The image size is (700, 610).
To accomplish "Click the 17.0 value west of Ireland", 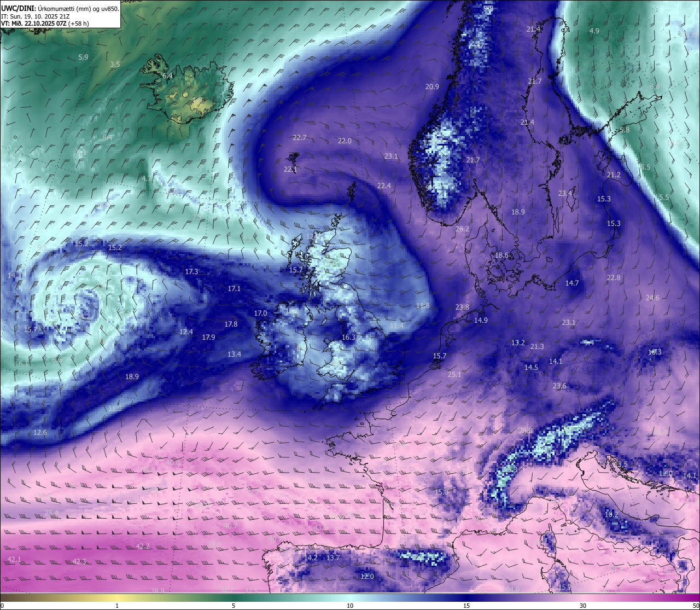I will pyautogui.click(x=260, y=313).
